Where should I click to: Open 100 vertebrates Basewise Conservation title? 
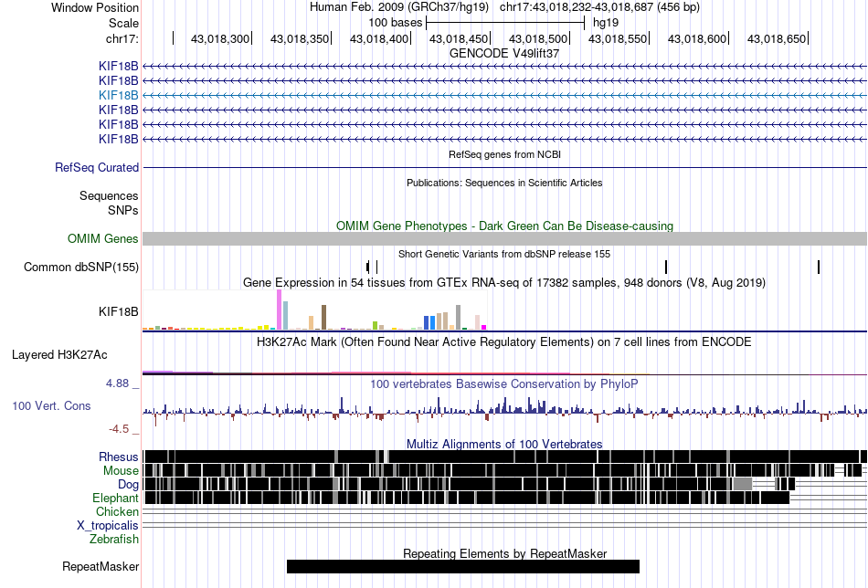point(504,383)
